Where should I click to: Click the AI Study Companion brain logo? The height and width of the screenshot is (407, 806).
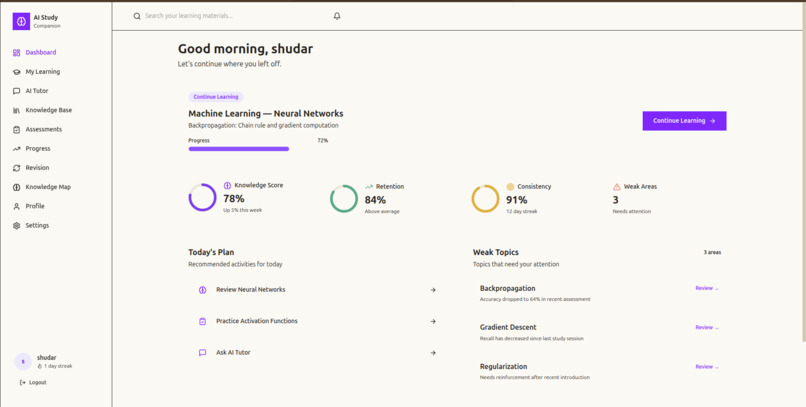pos(21,22)
